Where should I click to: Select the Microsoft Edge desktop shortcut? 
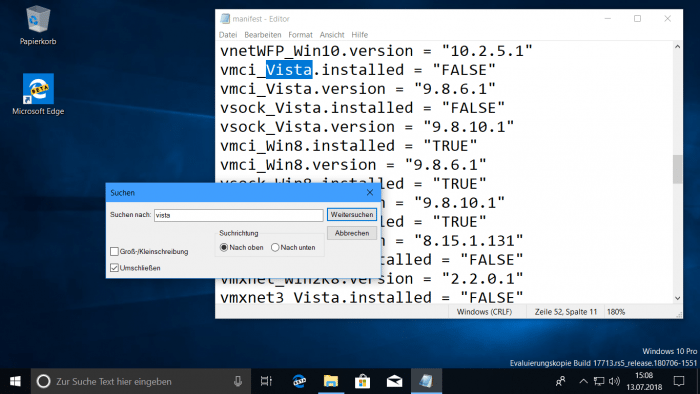click(x=38, y=94)
